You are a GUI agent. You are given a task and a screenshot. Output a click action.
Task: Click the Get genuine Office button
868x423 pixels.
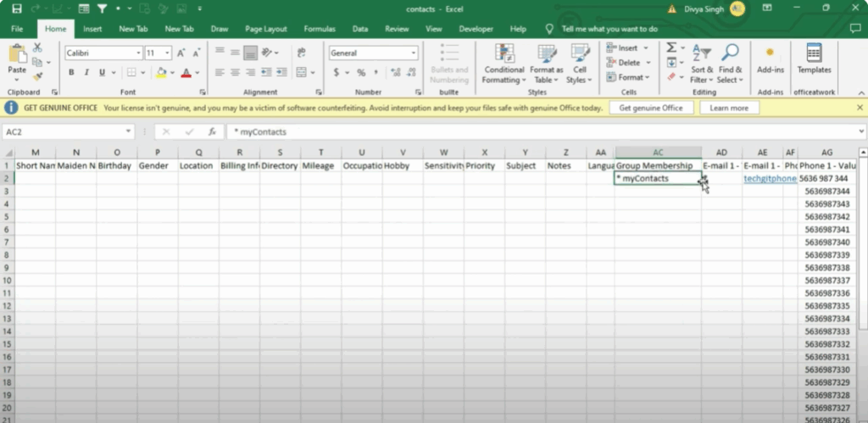[650, 109]
